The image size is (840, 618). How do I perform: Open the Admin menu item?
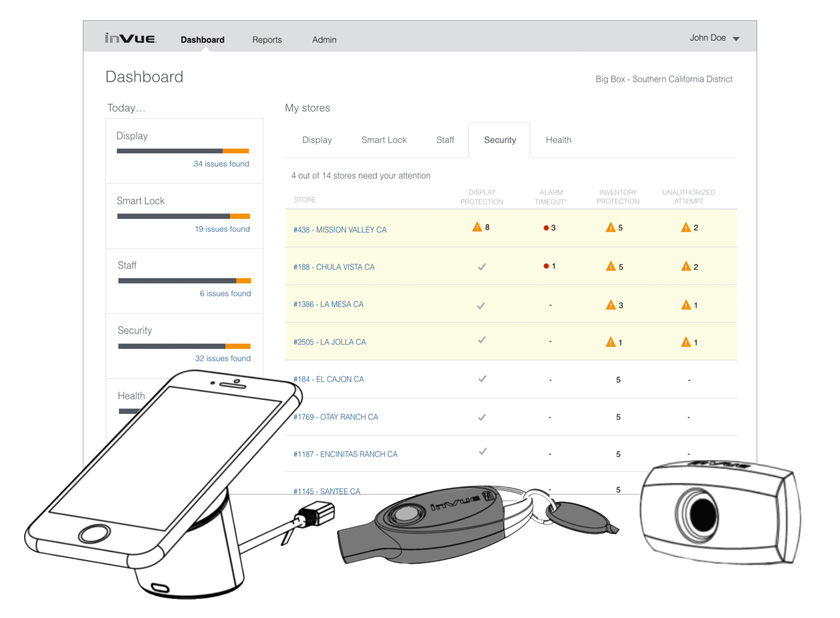[x=324, y=40]
